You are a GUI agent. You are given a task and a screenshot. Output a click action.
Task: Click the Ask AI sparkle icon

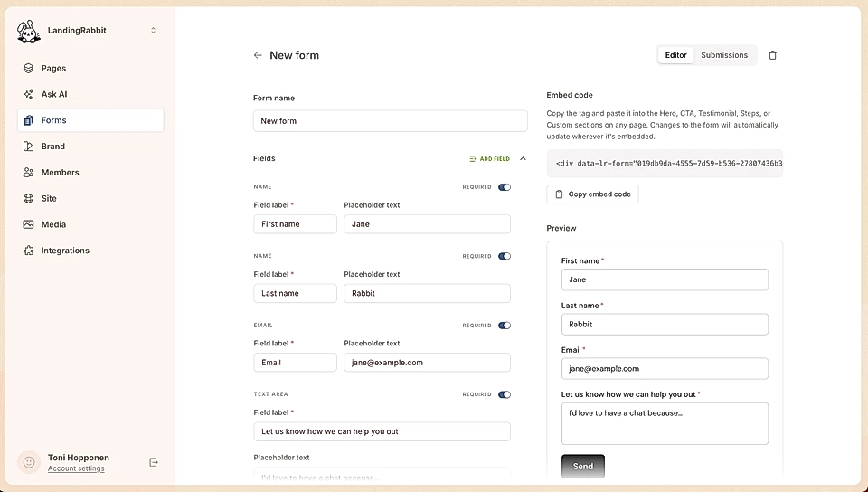coord(28,94)
